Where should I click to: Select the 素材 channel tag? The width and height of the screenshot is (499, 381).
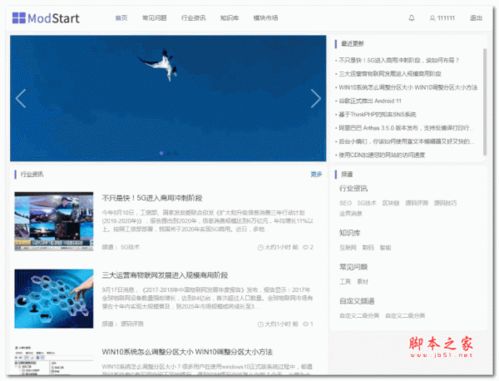tap(363, 281)
